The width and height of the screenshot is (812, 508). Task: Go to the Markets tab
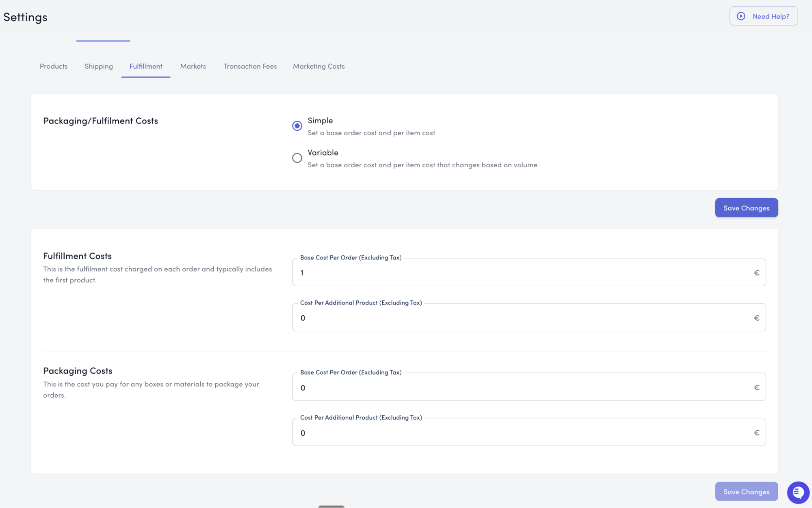(193, 66)
